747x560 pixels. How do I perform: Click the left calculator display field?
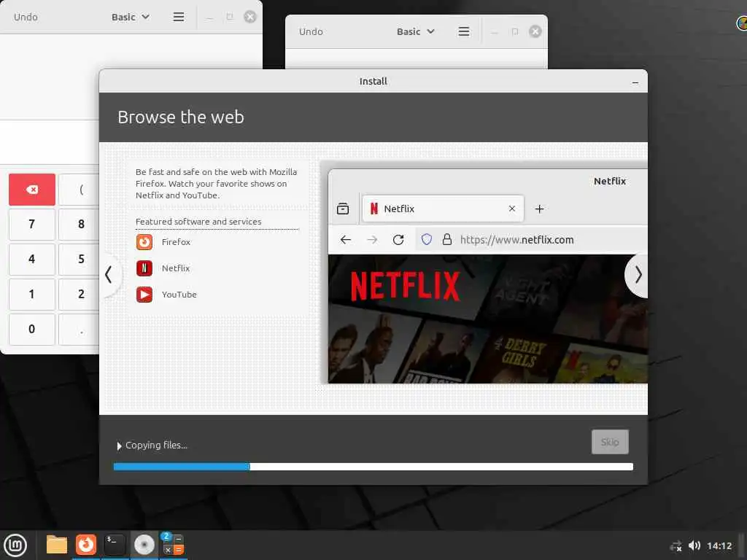[x=50, y=142]
